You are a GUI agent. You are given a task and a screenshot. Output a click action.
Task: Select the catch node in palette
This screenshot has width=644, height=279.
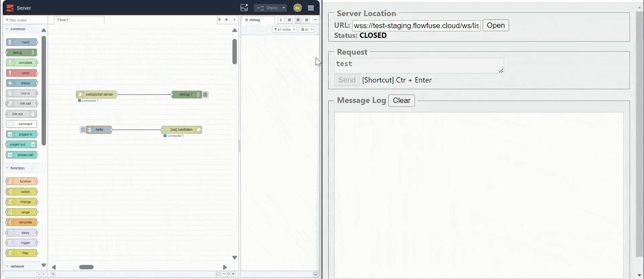pyautogui.click(x=21, y=73)
